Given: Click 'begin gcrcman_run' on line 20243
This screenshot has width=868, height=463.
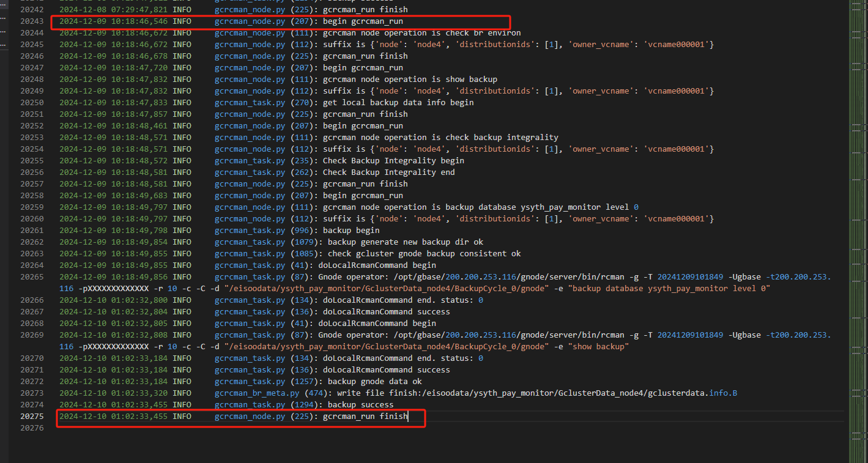Looking at the screenshot, I should tap(363, 21).
